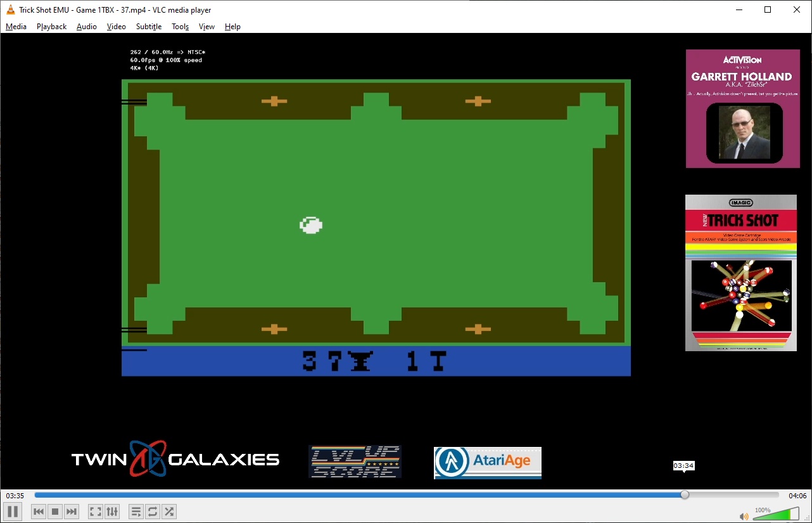The image size is (812, 523).
Task: Open the Media menu
Action: click(16, 27)
